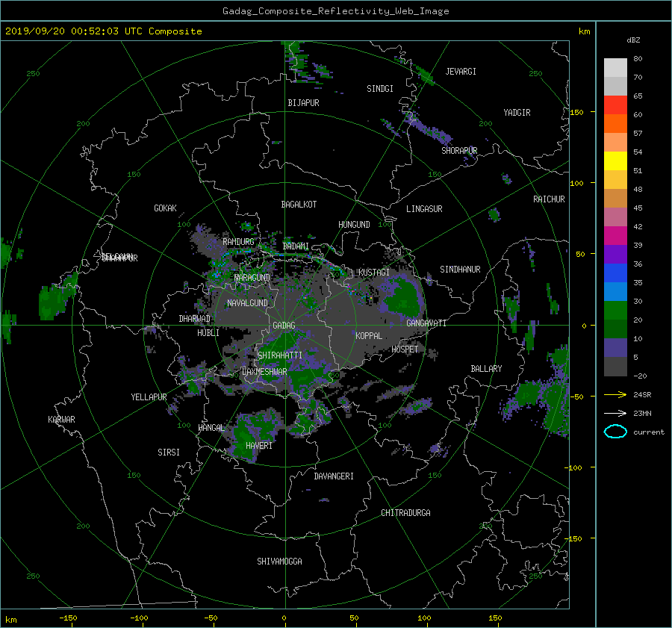The width and height of the screenshot is (672, 628).
Task: Click the NARAGUND city label
Action: coord(252,277)
